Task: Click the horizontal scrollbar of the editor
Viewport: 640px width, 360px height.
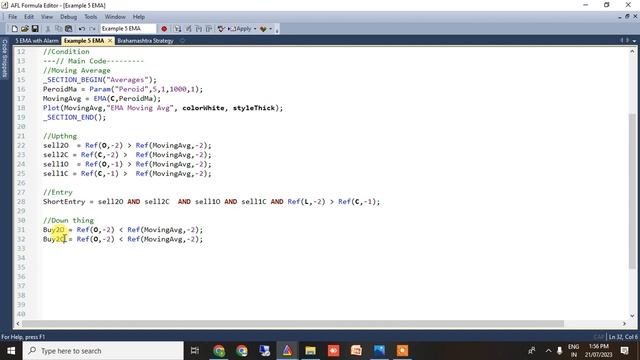Action: 293,324
